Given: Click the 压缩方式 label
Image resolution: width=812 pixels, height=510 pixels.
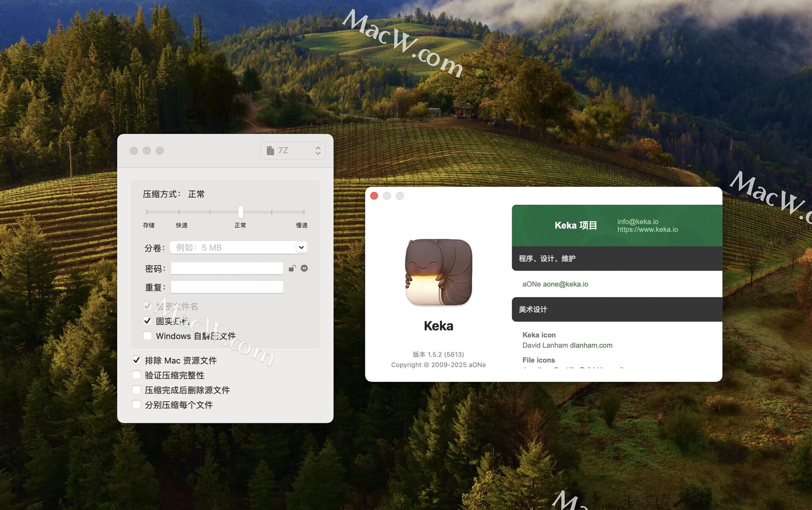Looking at the screenshot, I should [162, 194].
